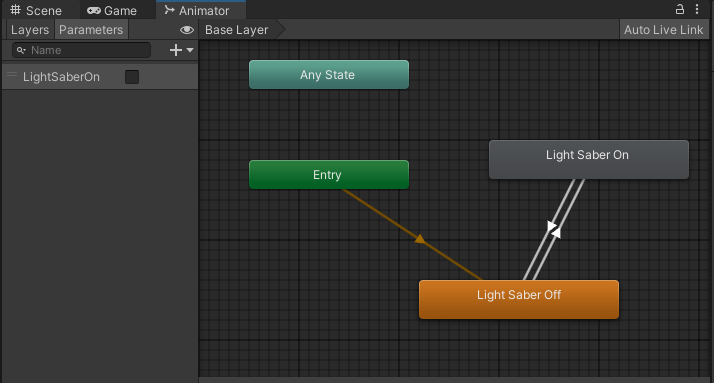Open the Parameters tab

tap(91, 30)
